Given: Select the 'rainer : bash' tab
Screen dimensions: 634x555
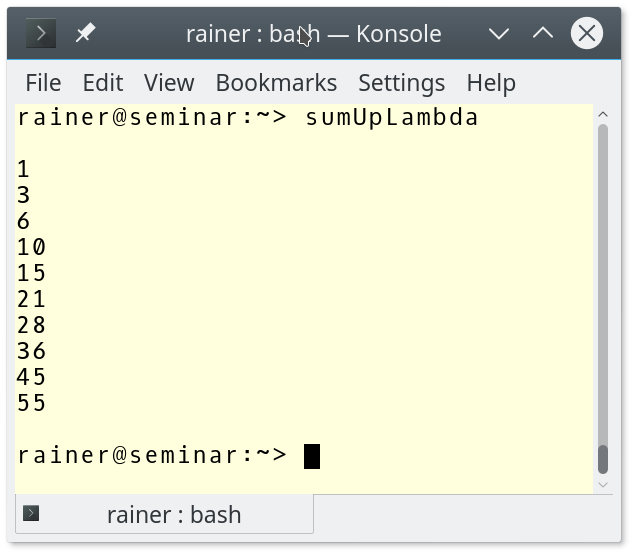Looking at the screenshot, I should 173,515.
